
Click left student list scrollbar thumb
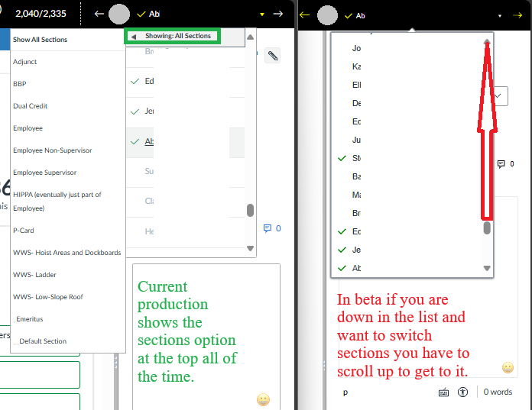pos(251,210)
